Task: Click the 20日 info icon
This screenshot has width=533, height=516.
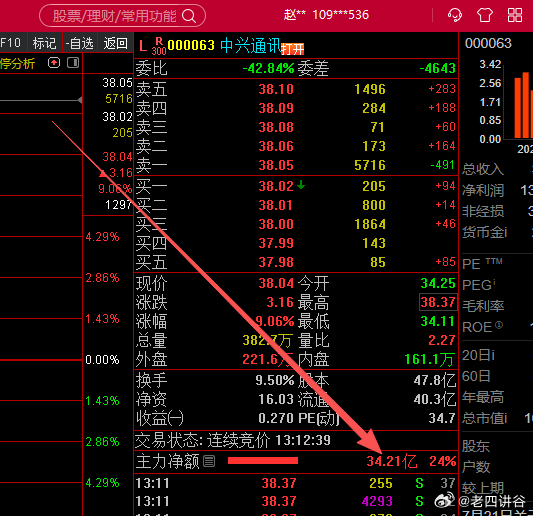Action: coord(493,355)
